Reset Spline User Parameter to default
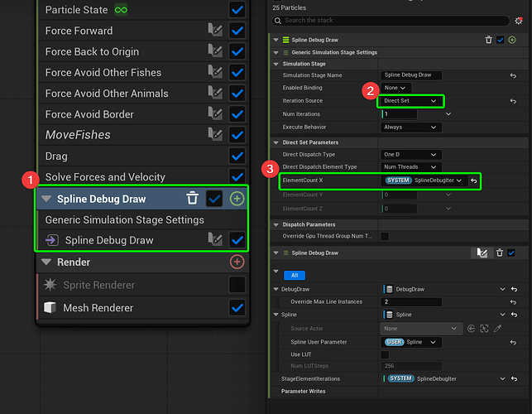The image size is (532, 414). tap(513, 342)
